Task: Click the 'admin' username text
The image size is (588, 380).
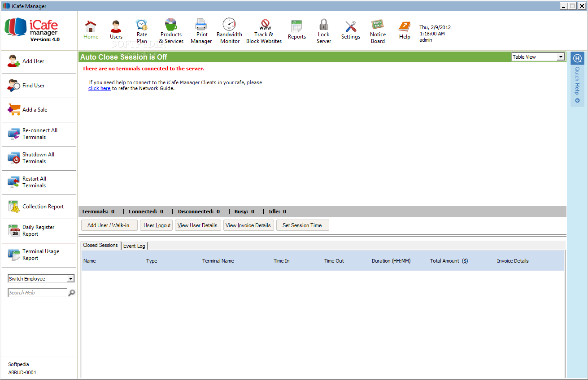Action: pos(426,40)
